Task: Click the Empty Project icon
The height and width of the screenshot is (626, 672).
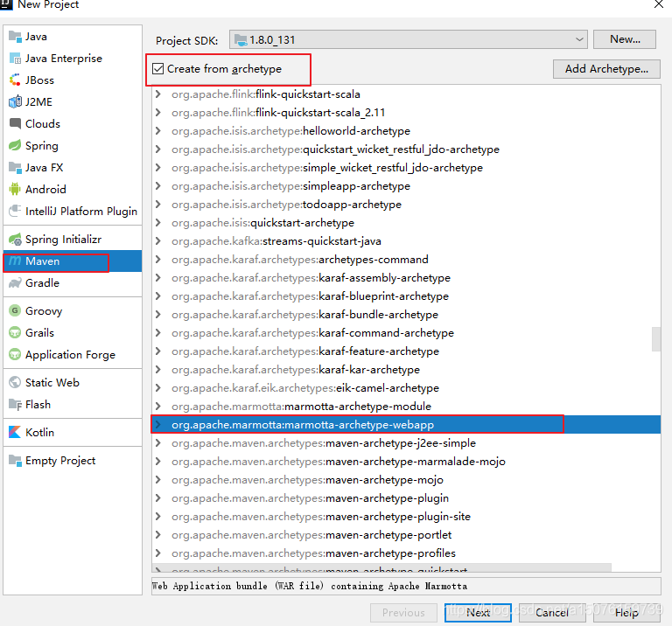Action: pos(15,461)
